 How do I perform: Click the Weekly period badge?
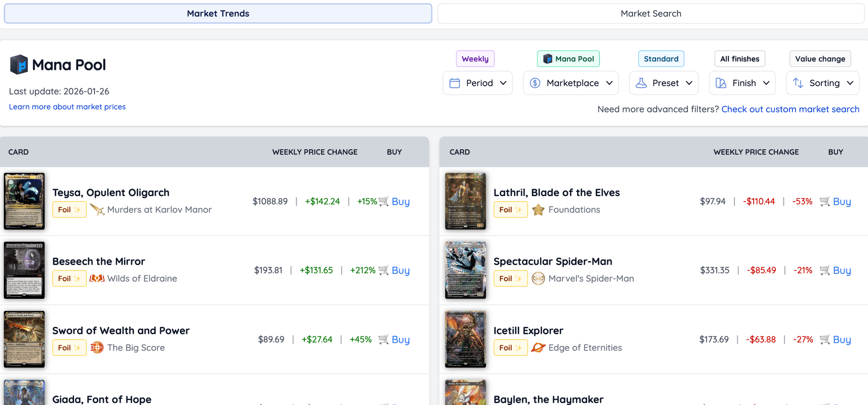point(475,59)
